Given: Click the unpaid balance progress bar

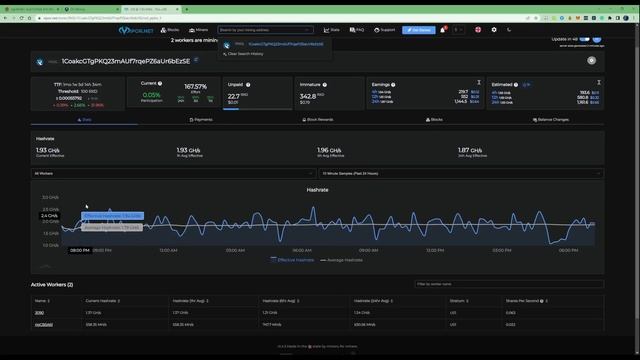Looking at the screenshot, I should click(257, 109).
